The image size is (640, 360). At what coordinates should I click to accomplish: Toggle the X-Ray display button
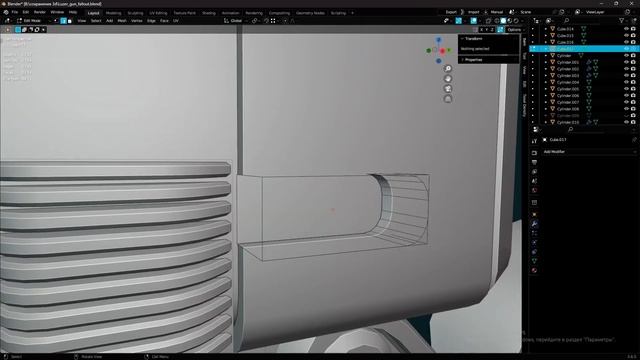(x=488, y=21)
